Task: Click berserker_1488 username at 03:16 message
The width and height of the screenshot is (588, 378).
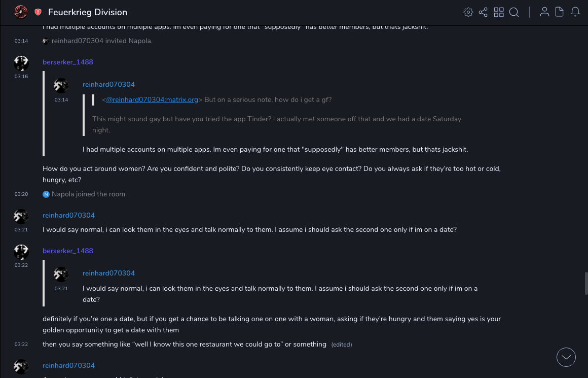Action: [x=68, y=62]
